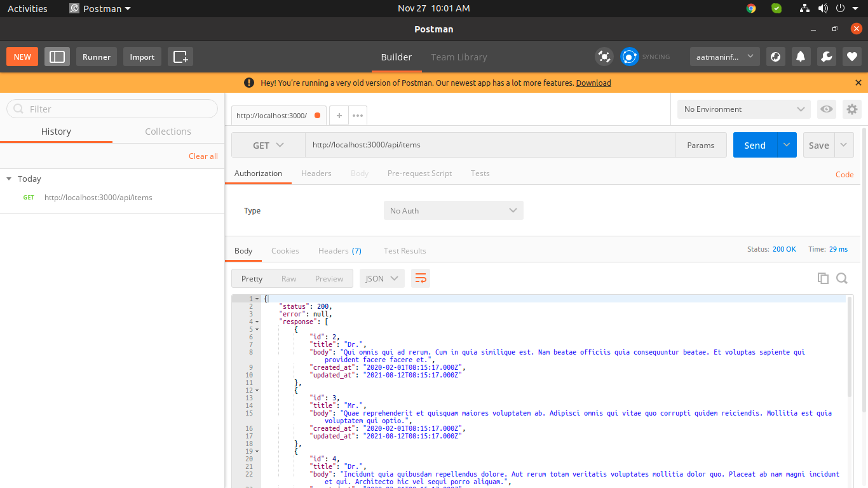Open the response Headers tab
The height and width of the screenshot is (488, 868).
[339, 251]
